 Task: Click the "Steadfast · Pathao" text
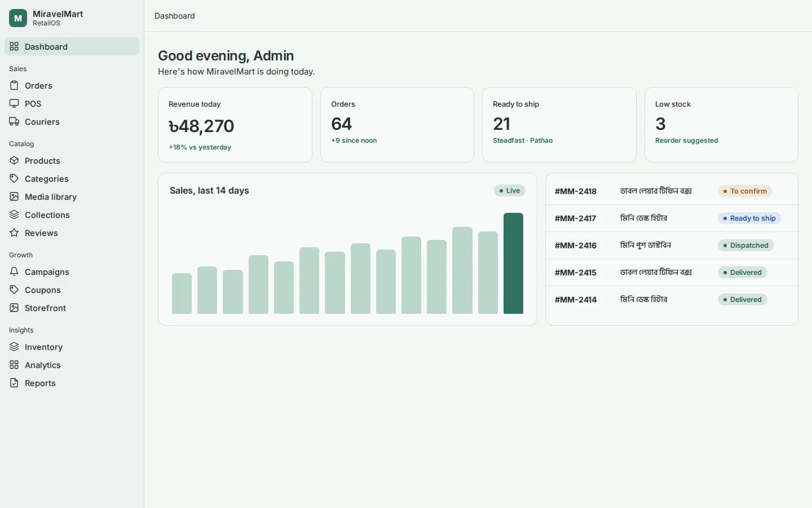pyautogui.click(x=523, y=141)
